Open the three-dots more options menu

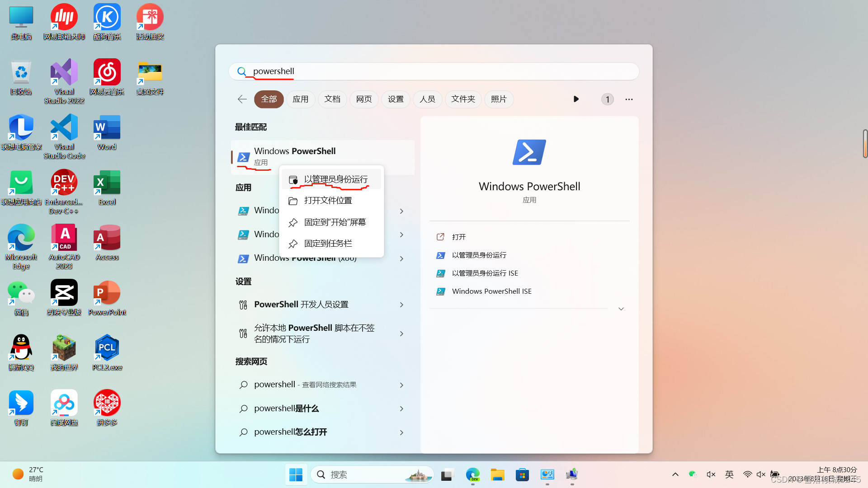629,99
